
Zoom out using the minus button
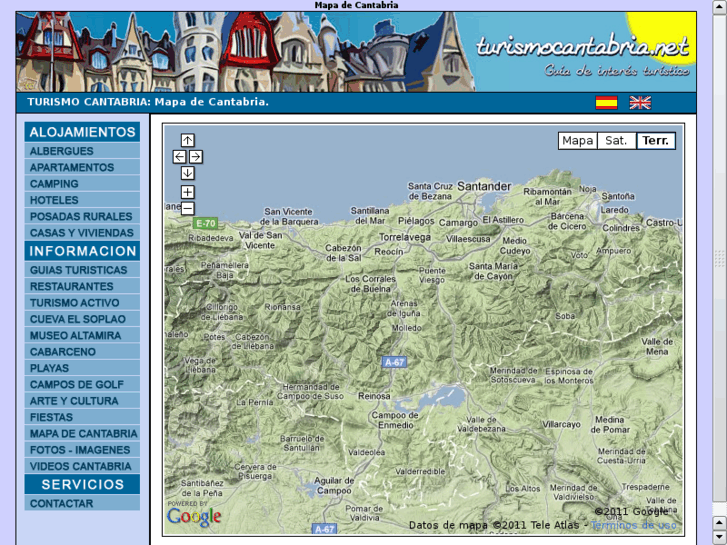187,208
